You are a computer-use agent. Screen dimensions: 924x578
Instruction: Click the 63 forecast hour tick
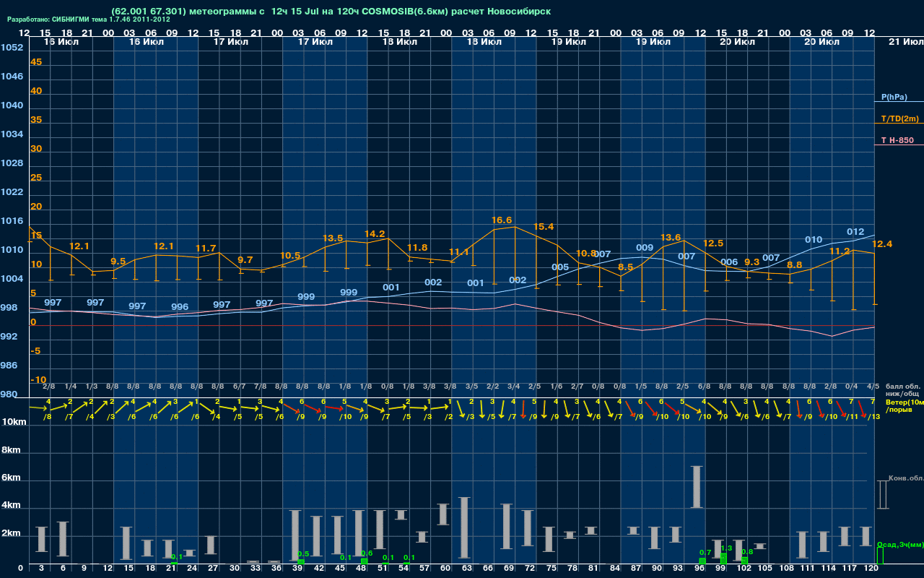(x=466, y=569)
